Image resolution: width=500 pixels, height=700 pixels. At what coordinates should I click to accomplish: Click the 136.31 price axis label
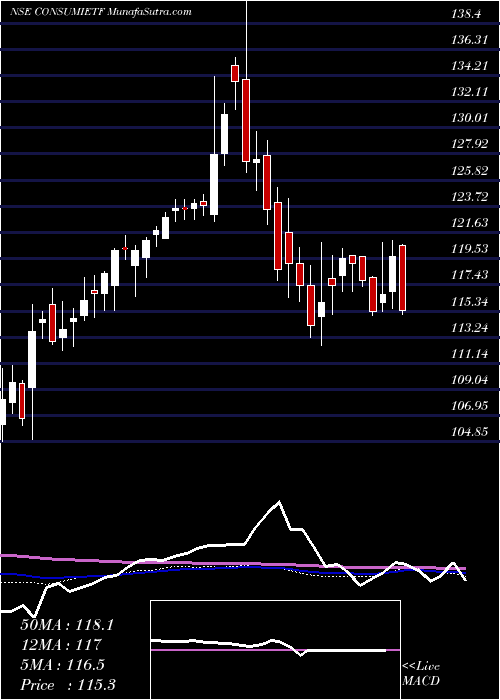click(469, 40)
